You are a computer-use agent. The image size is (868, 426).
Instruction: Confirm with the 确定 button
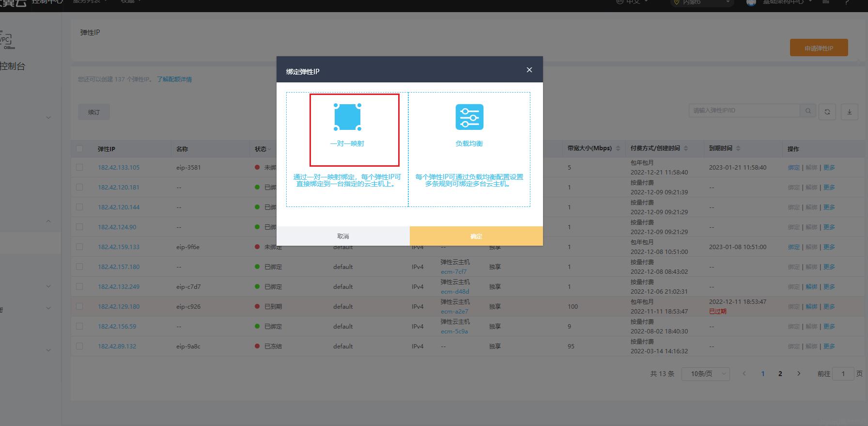[476, 236]
